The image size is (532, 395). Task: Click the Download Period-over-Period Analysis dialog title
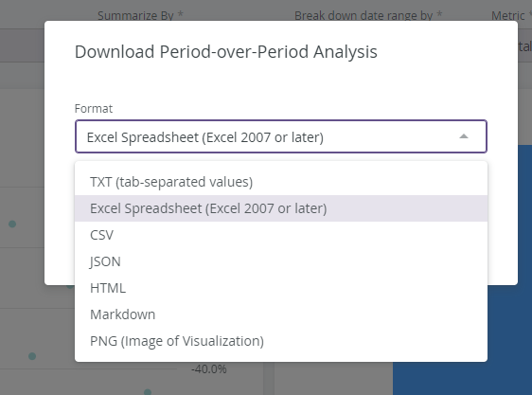226,52
